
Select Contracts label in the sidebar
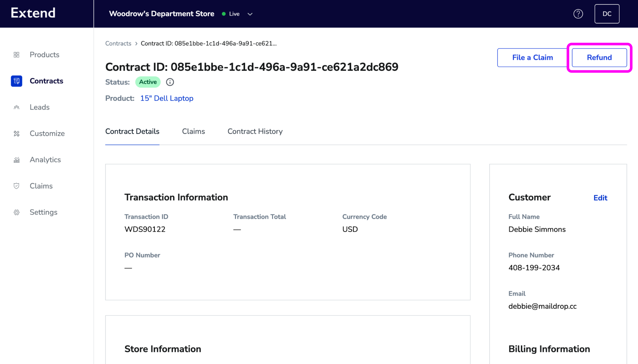[x=46, y=81]
